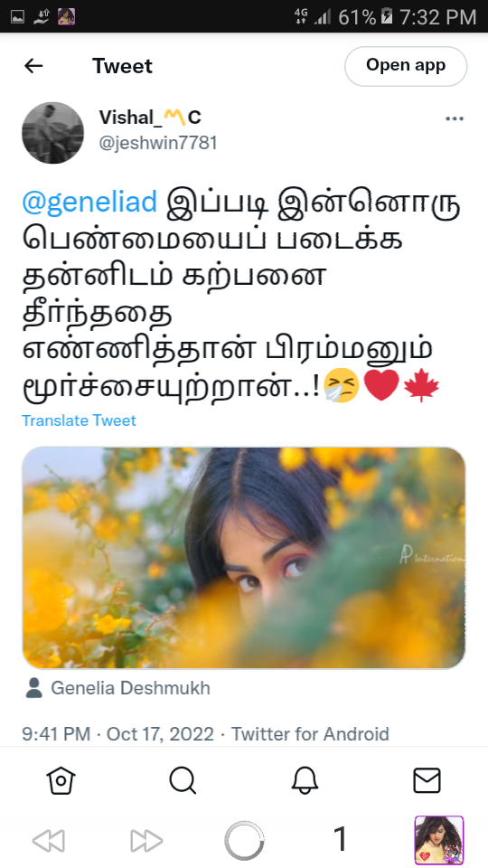
Task: Tap browser rewind back arrow
Action: (49, 841)
